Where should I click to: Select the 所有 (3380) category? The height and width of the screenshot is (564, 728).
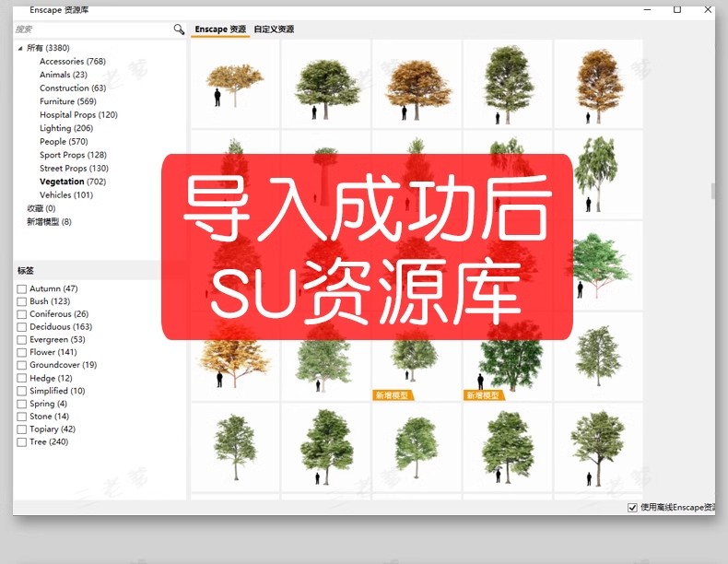click(48, 48)
